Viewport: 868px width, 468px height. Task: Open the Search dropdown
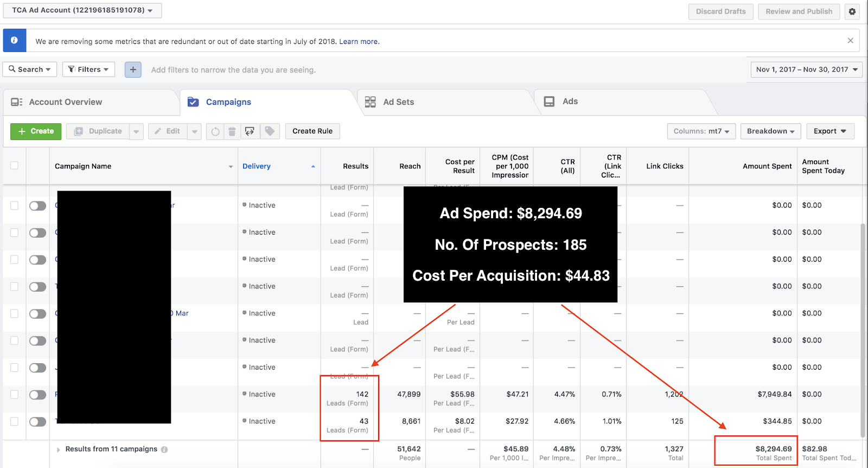30,69
